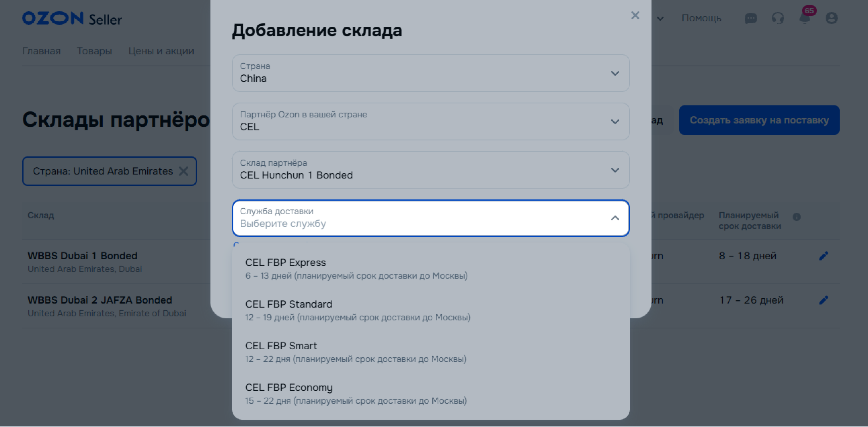The height and width of the screenshot is (427, 868).
Task: Edit WBBS Dubai 2 JAFZA Bonded warehouse
Action: (x=823, y=300)
